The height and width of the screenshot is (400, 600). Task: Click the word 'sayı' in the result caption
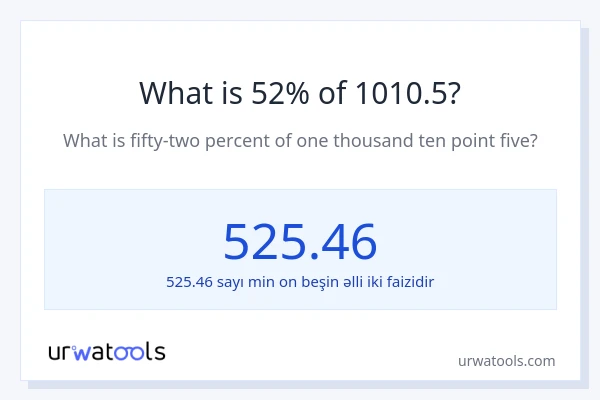pyautogui.click(x=233, y=282)
